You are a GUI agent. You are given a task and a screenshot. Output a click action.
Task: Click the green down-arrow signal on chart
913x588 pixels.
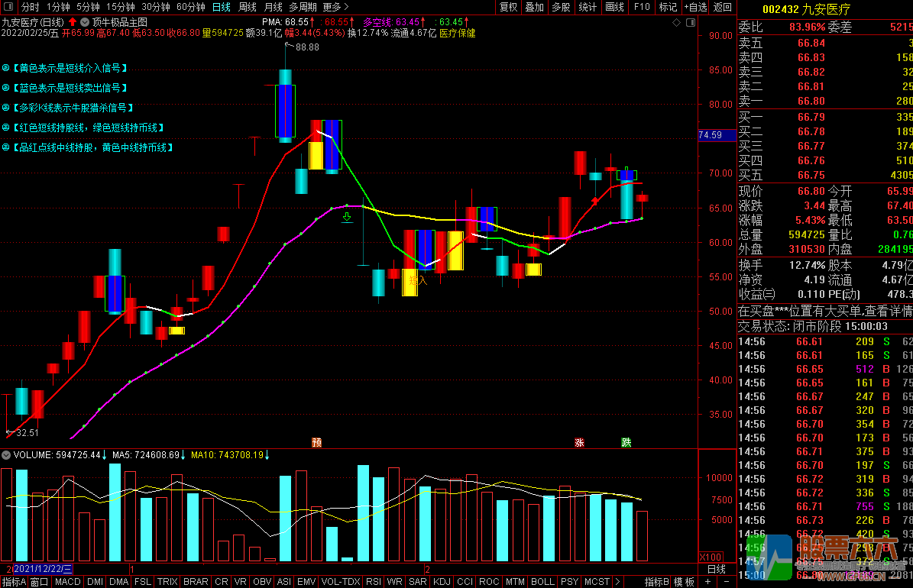(347, 218)
